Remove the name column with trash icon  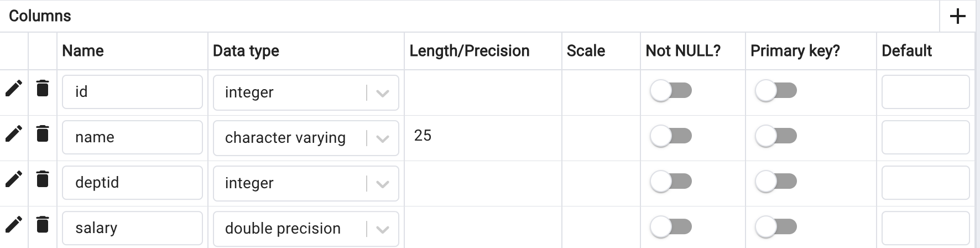(43, 133)
